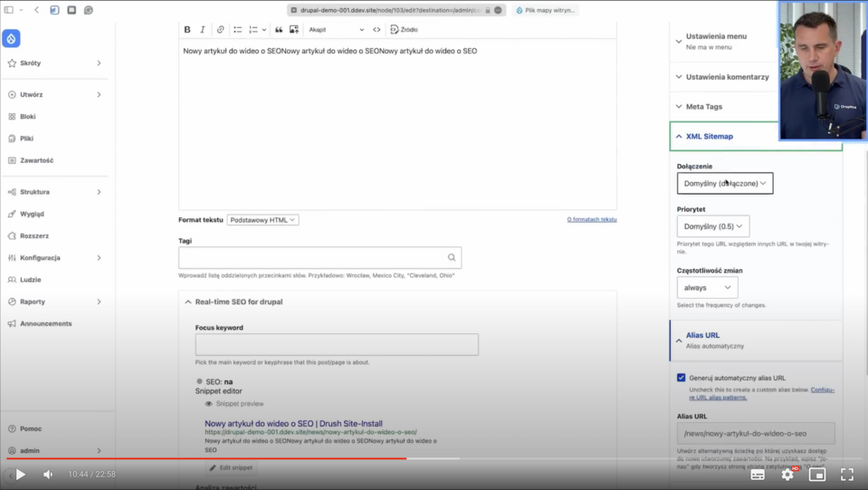
Task: Click the Edit snippet button
Action: click(231, 468)
